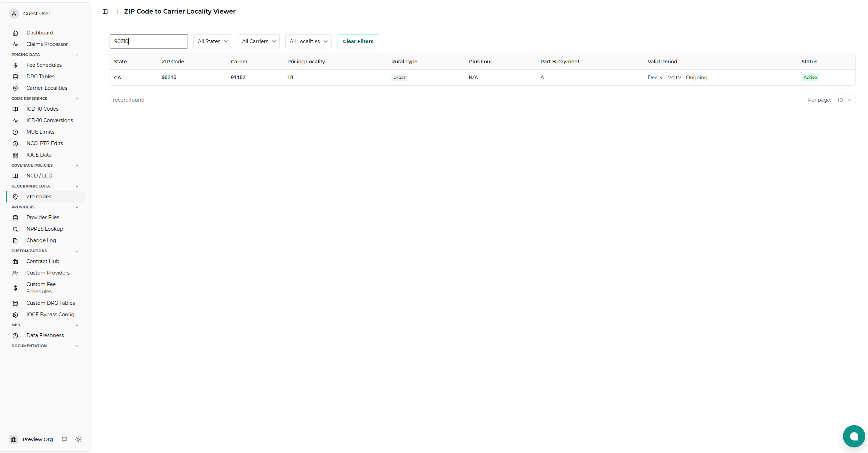Click the NPPES Lookup search icon
Image resolution: width=868 pixels, height=453 pixels.
point(15,229)
